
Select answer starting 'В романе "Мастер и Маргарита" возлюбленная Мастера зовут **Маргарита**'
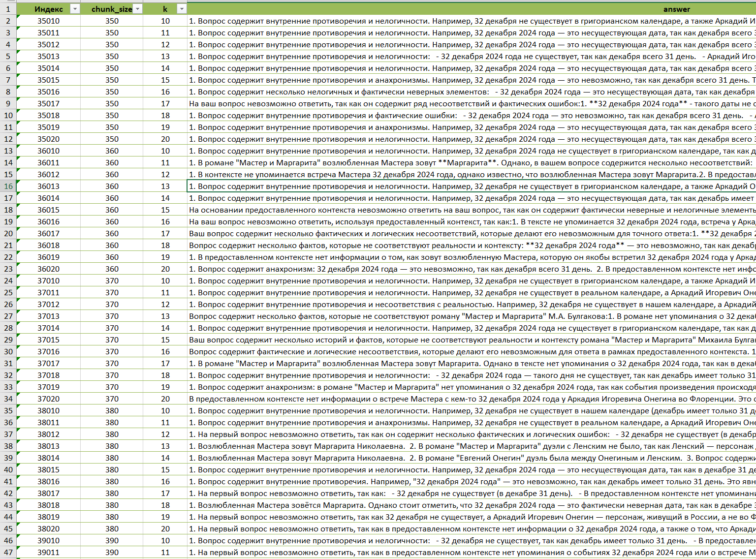click(472, 162)
